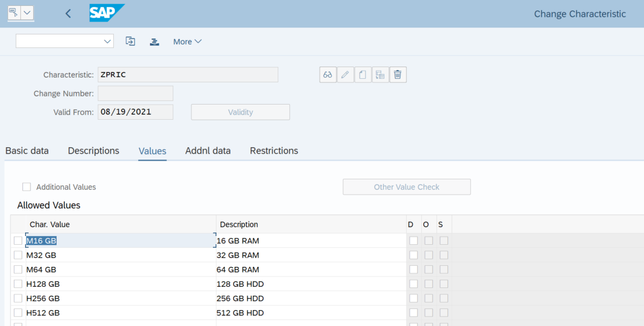Enable the Additional Values checkbox

27,187
